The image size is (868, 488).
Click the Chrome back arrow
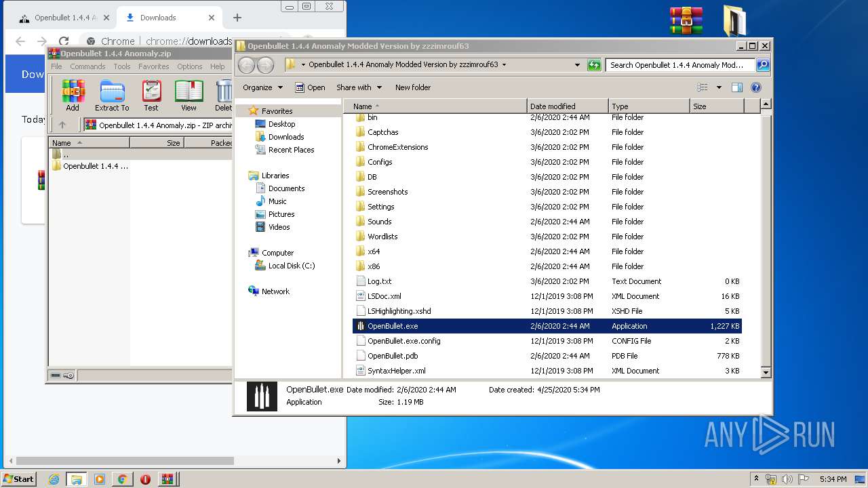[x=20, y=41]
